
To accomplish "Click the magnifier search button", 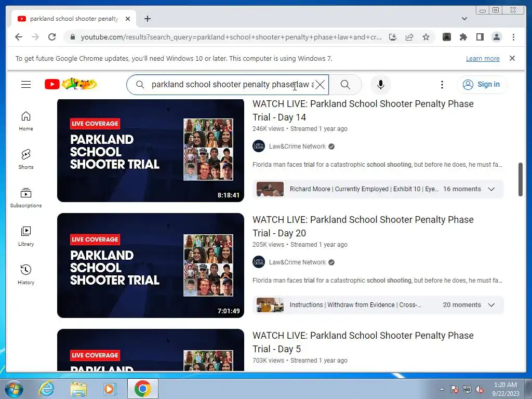I will click(345, 85).
